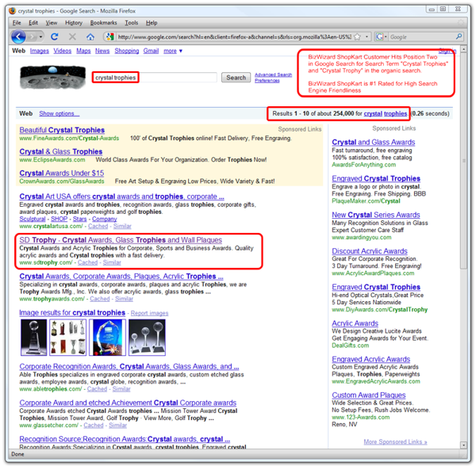The width and height of the screenshot is (476, 466).
Task: Click the URL address field
Action: [234, 37]
